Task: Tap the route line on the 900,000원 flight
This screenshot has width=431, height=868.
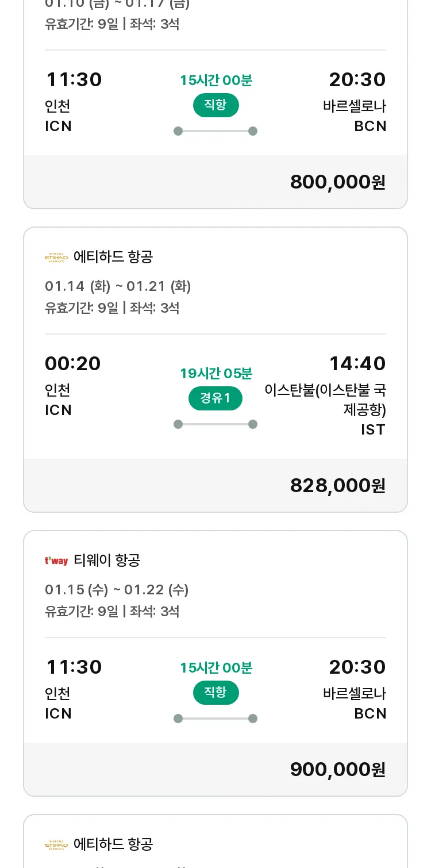Action: (215, 719)
